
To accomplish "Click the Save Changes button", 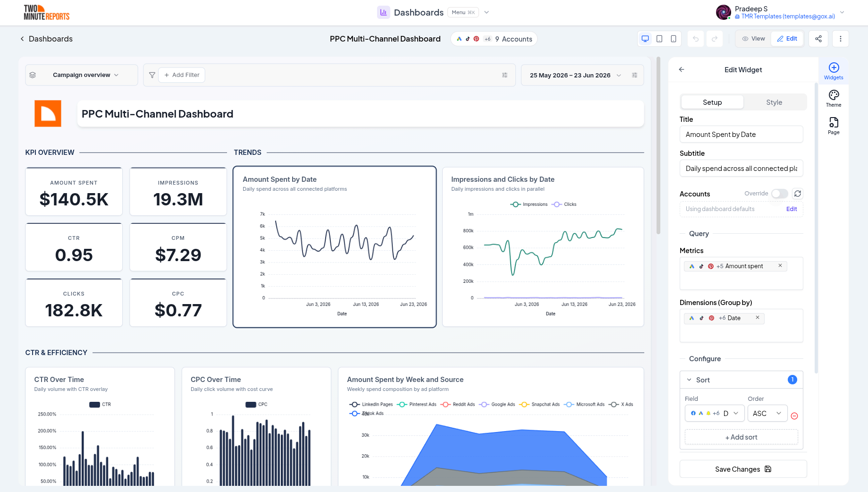I will coord(743,469).
